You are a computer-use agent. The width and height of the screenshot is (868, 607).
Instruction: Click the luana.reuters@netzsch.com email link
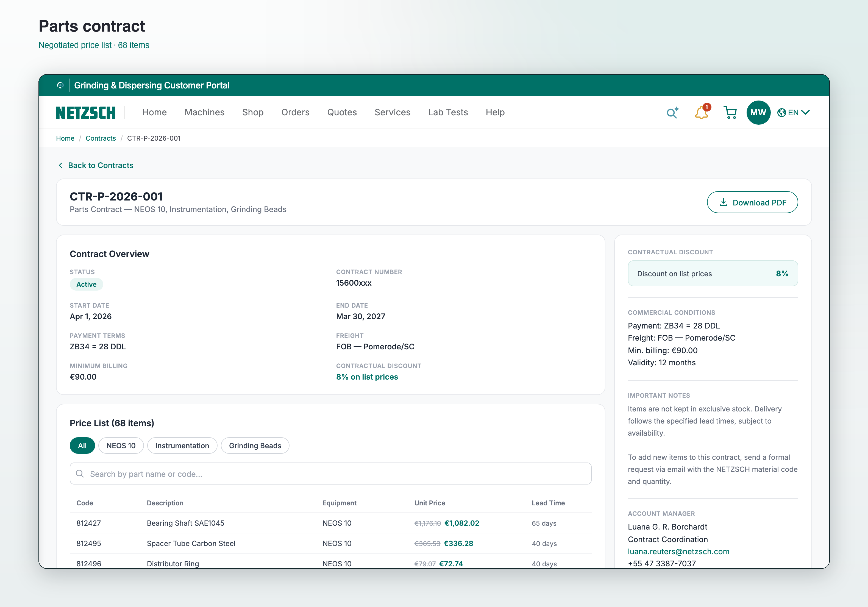678,552
